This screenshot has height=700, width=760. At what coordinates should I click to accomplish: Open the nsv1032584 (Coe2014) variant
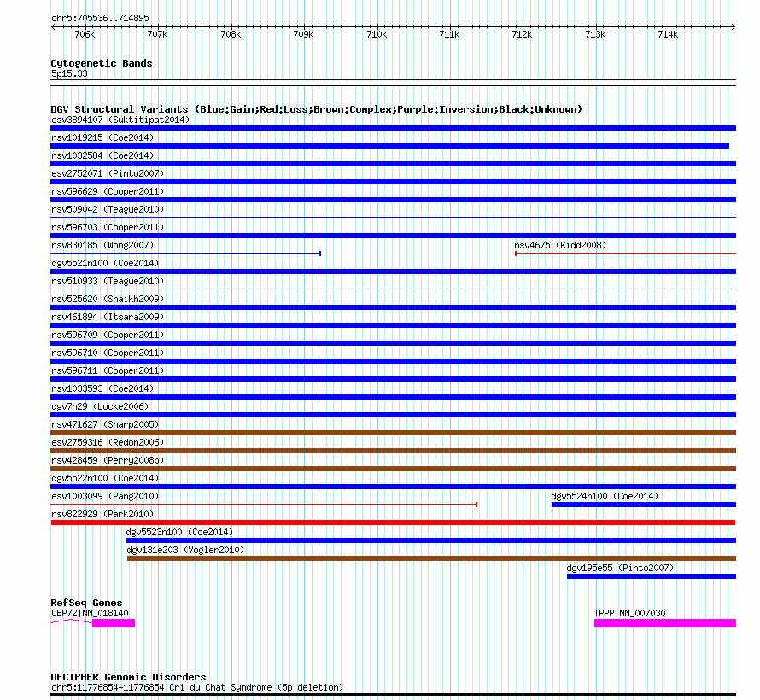pos(102,155)
